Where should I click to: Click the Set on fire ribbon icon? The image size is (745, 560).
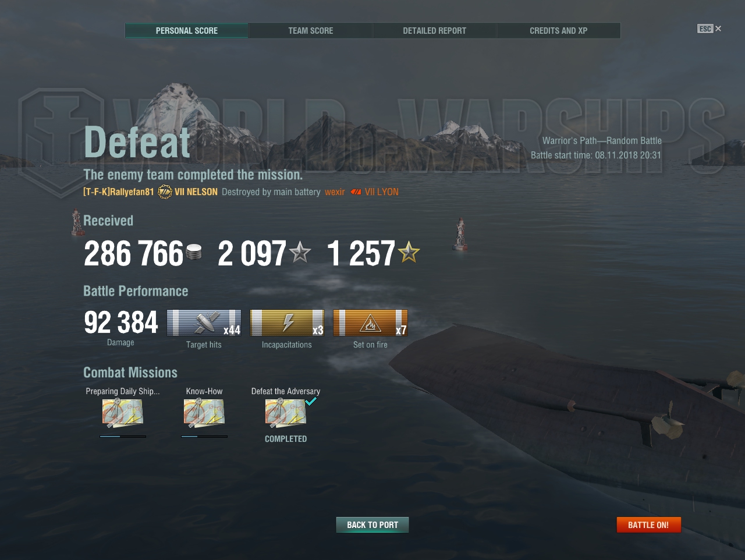[370, 323]
